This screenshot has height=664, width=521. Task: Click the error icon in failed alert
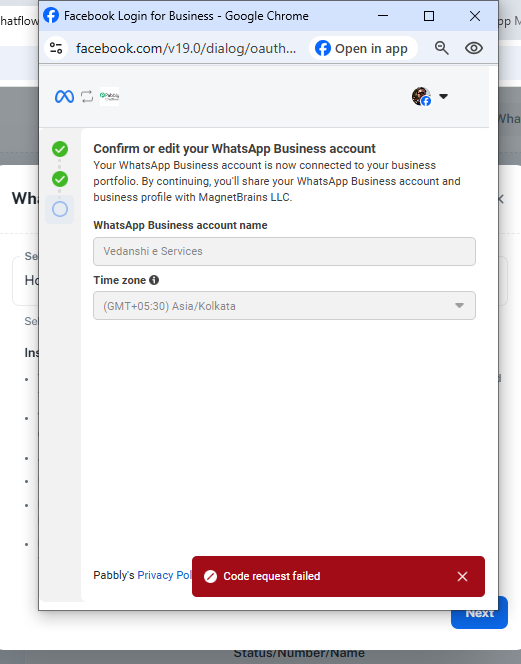click(211, 576)
